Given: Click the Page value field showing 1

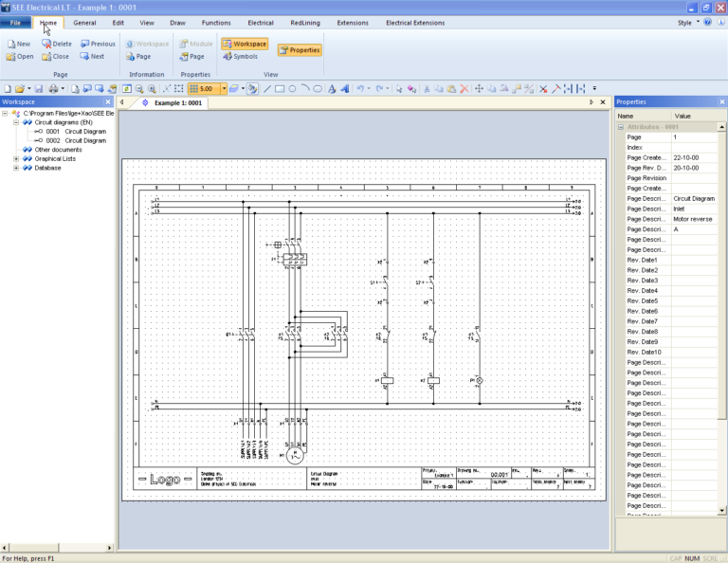Looking at the screenshot, I should tap(694, 137).
